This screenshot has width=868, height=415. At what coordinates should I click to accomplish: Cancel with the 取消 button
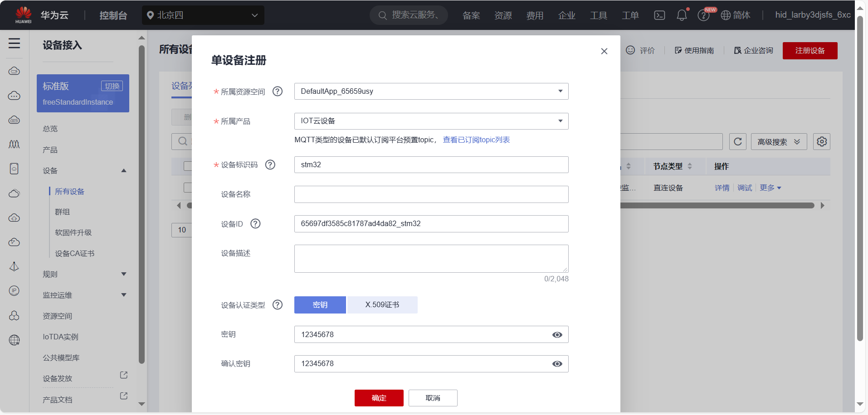[433, 398]
